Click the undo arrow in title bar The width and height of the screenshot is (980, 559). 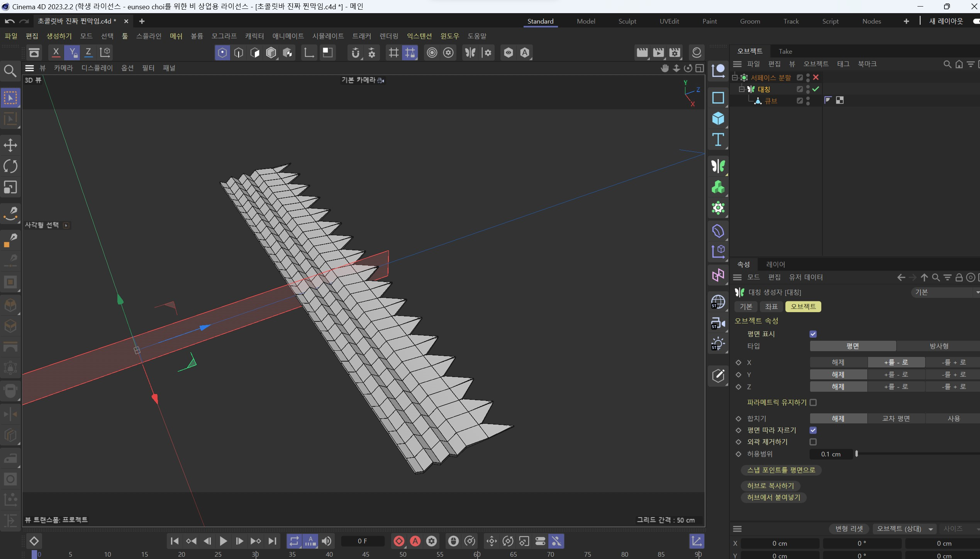(x=10, y=21)
